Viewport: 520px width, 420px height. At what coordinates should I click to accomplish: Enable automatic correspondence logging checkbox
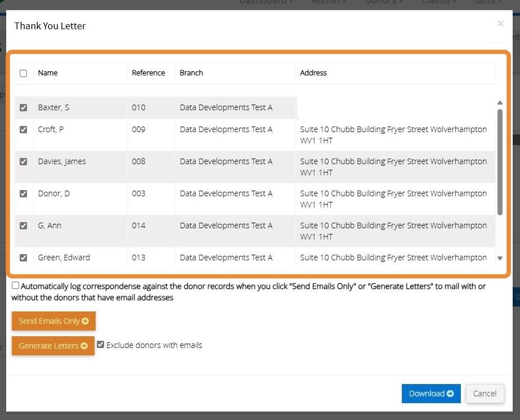(15, 286)
